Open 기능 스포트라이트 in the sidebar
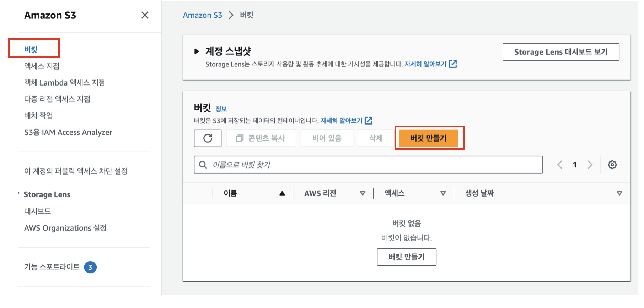Viewport: 644px width, 308px height. pos(52,267)
